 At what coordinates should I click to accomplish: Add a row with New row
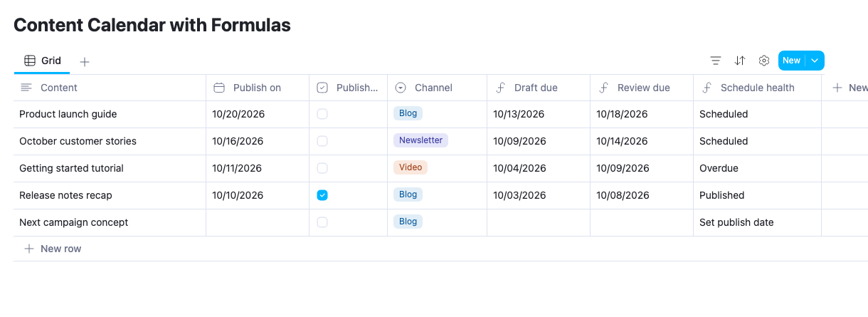[x=53, y=249]
